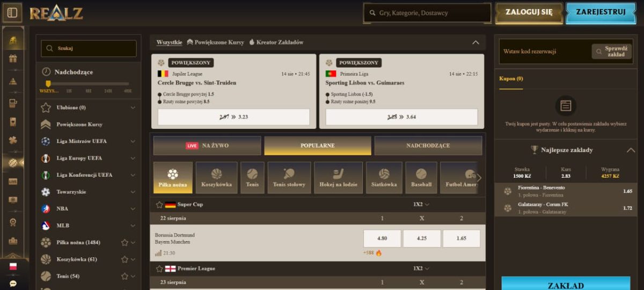Collapse Najlepsze zakłady section
Screen dimensions: 644x290
click(x=631, y=150)
